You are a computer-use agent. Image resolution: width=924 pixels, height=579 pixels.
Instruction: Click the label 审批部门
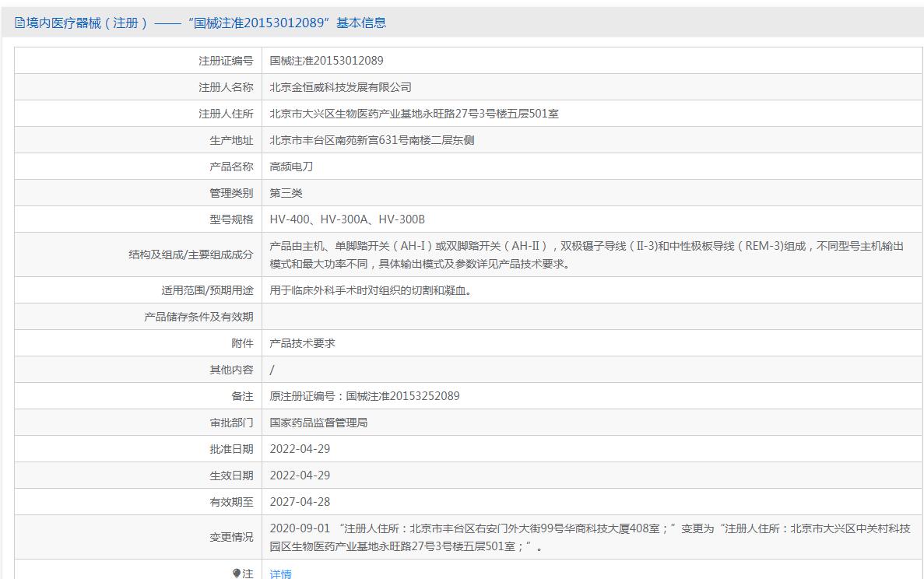231,423
